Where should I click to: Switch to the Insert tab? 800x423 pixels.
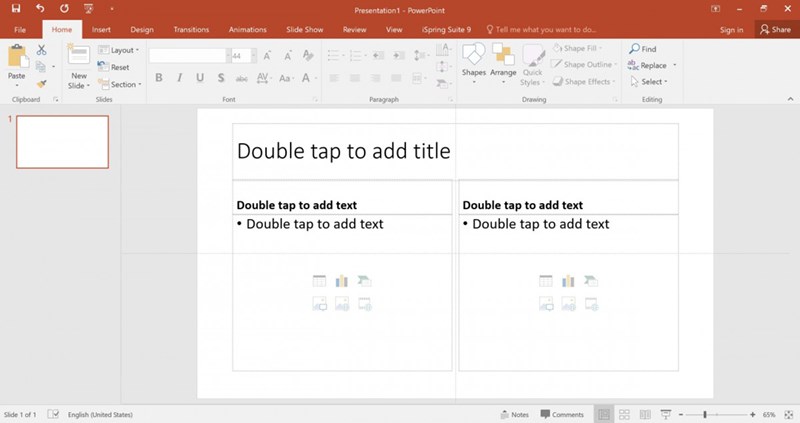pyautogui.click(x=101, y=30)
